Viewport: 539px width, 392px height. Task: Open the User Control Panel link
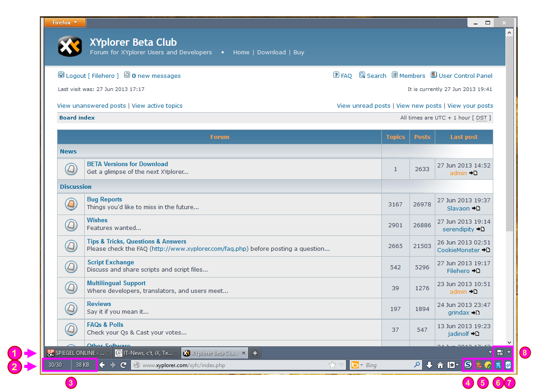click(x=465, y=76)
